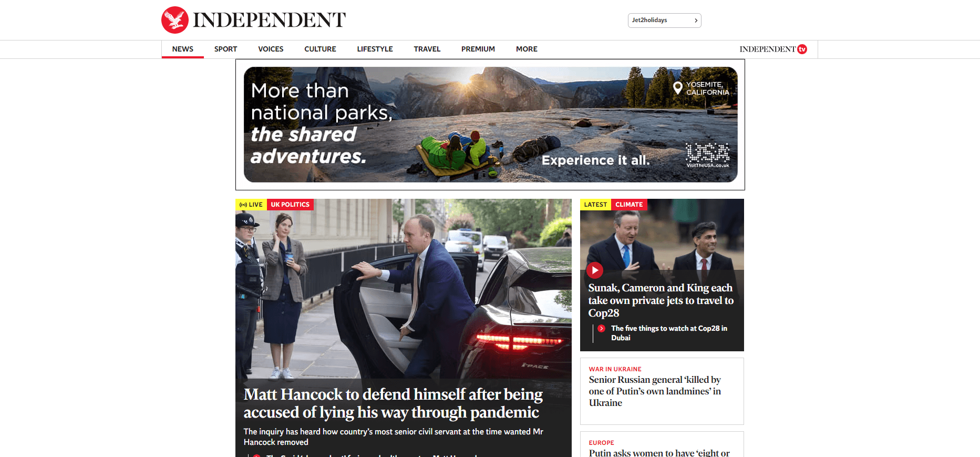
Task: Play the Cop28 private jets video
Action: click(x=594, y=270)
